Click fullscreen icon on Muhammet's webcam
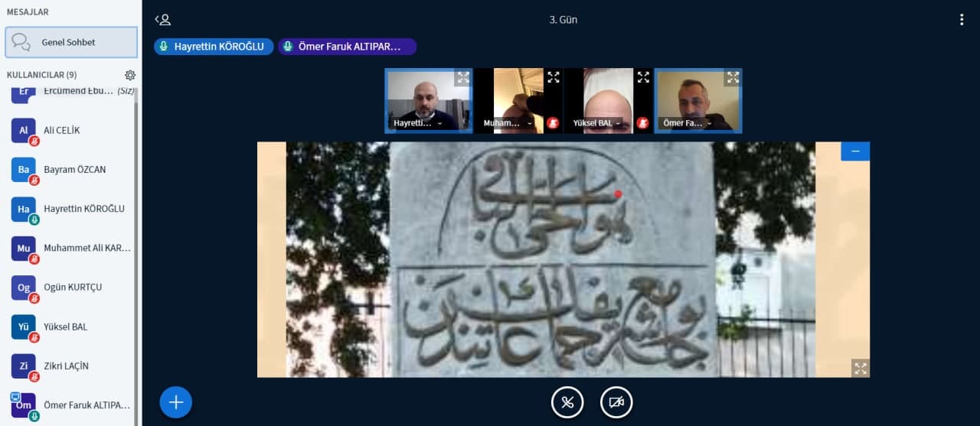 (553, 77)
